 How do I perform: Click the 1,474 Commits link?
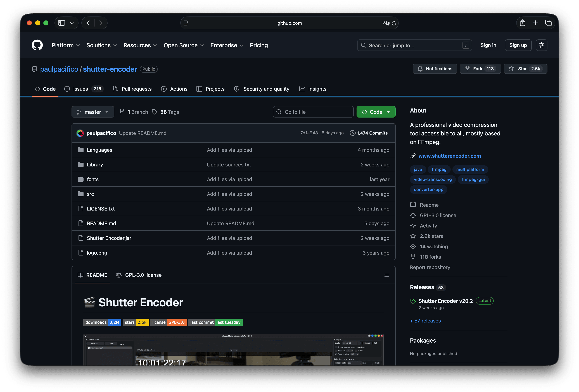[x=369, y=133]
